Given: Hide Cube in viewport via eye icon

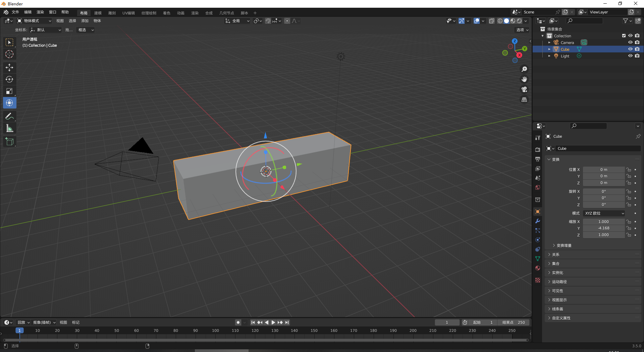Looking at the screenshot, I should coord(630,49).
